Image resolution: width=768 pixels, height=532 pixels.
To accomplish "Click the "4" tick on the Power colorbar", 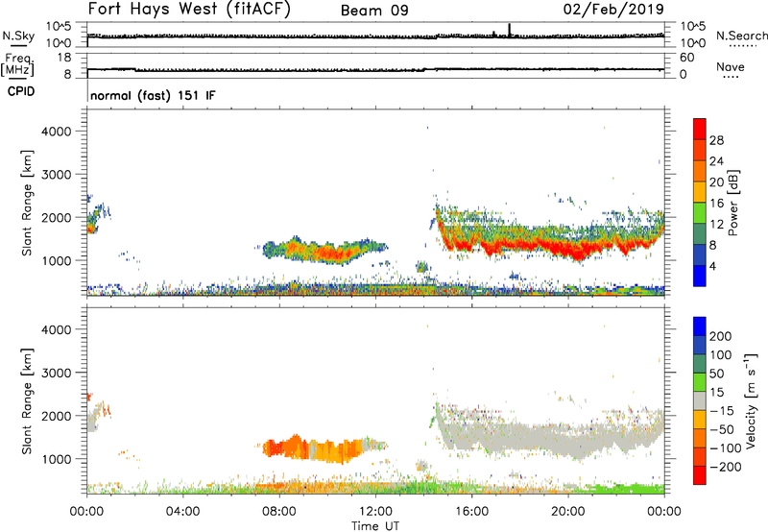I will [x=712, y=267].
